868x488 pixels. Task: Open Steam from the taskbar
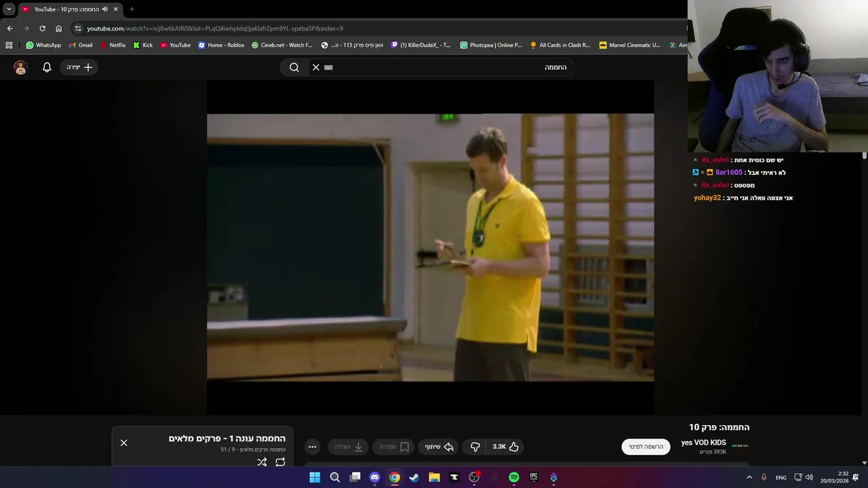pos(414,477)
